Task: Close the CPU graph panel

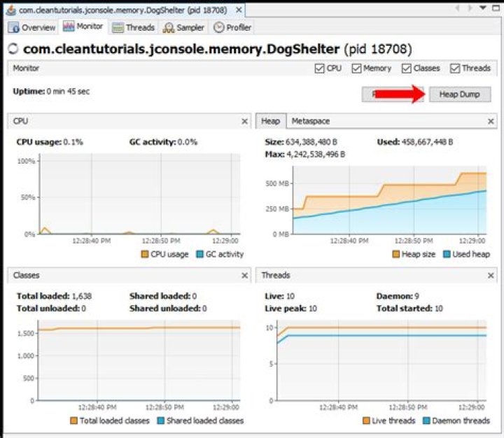Action: 244,121
